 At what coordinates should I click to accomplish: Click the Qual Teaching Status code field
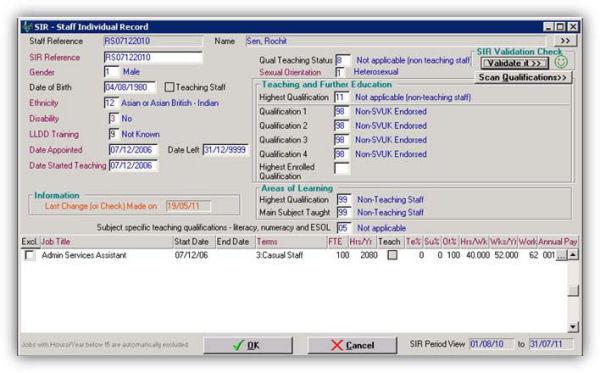(342, 60)
